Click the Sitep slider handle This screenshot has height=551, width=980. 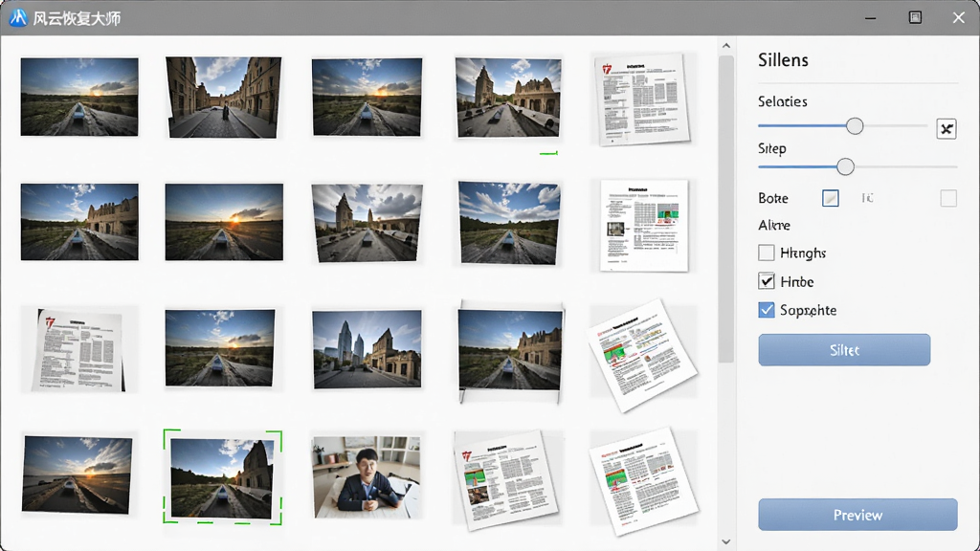845,166
